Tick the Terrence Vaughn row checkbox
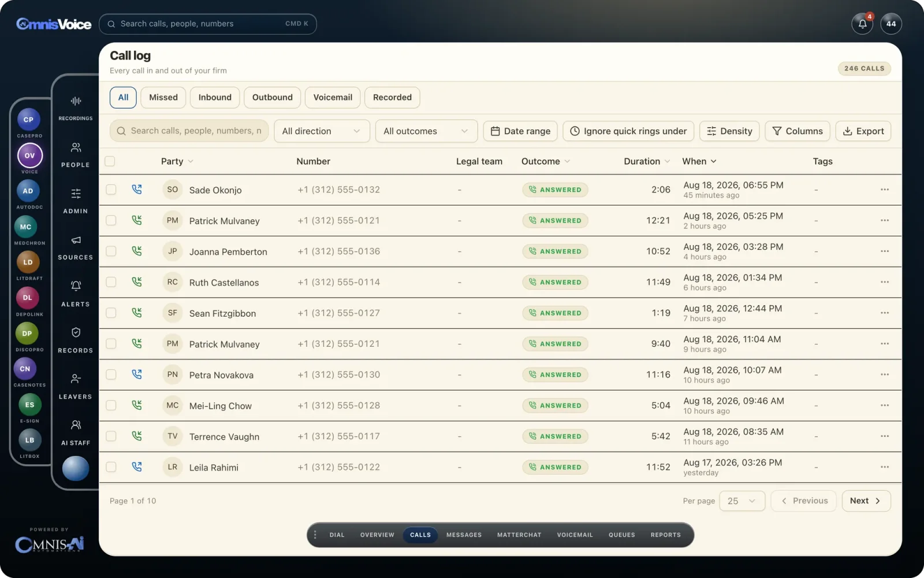 click(x=111, y=436)
